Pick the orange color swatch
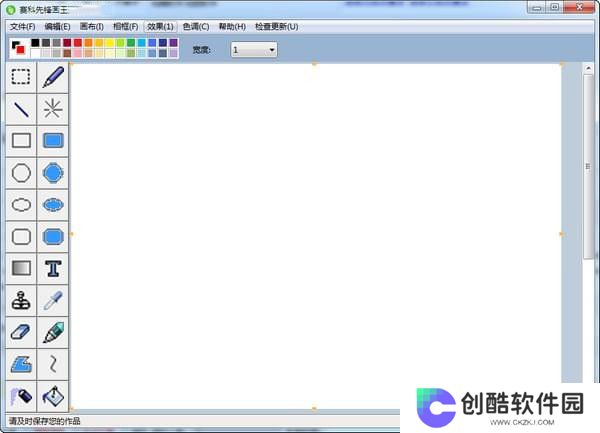Image resolution: width=600 pixels, height=433 pixels. 88,42
